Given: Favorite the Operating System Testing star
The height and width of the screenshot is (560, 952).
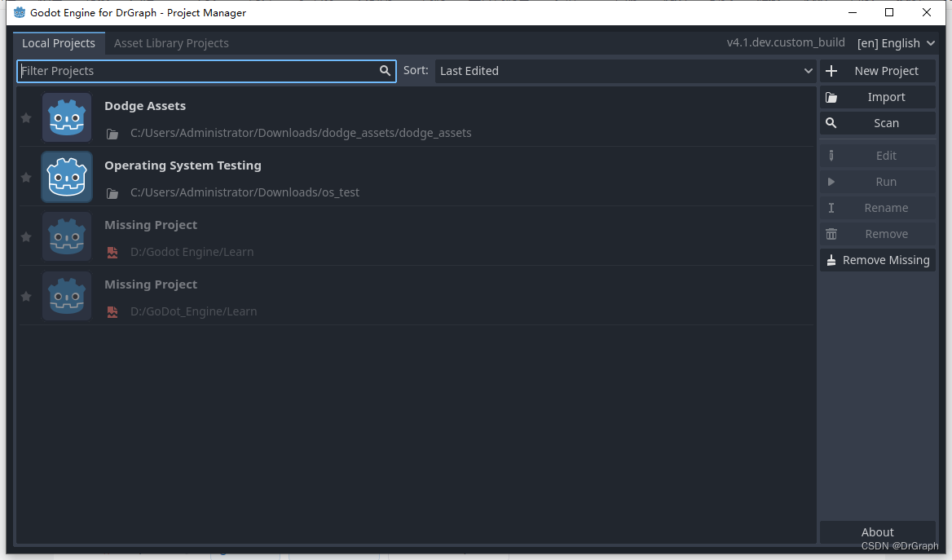Looking at the screenshot, I should [26, 178].
